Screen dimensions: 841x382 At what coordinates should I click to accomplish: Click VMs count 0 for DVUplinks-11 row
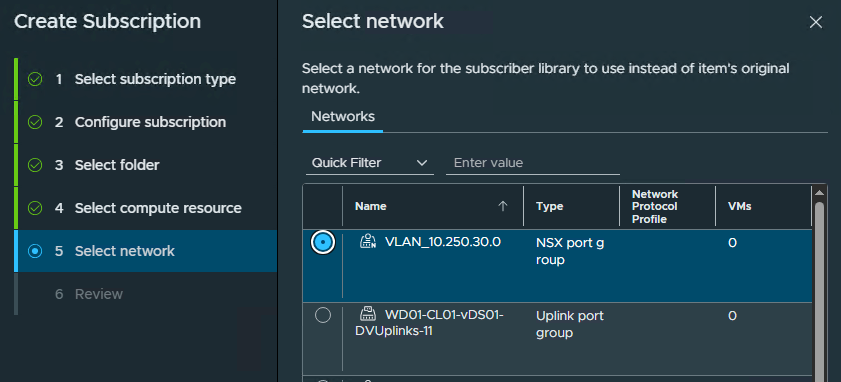click(732, 315)
